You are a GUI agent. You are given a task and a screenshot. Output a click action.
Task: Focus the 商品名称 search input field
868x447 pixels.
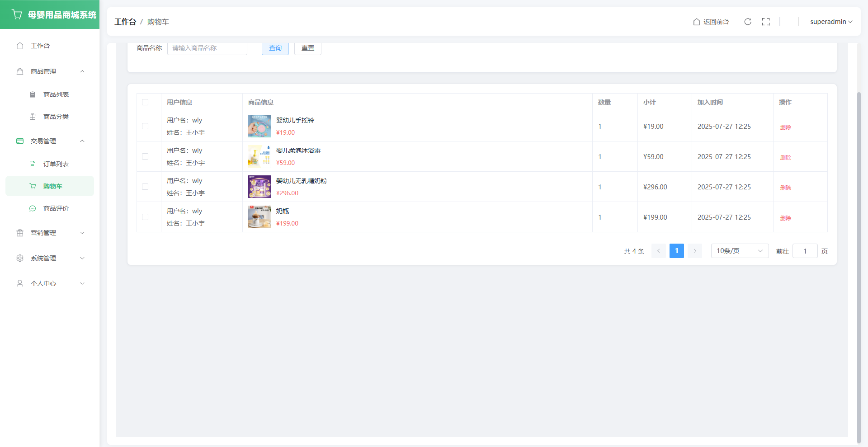[x=207, y=48]
